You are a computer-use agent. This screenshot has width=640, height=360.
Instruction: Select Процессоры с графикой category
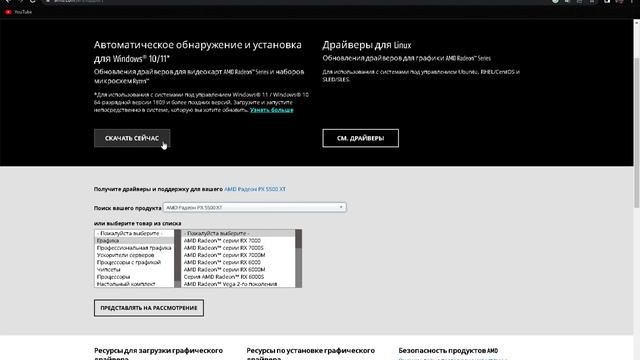tap(134, 262)
